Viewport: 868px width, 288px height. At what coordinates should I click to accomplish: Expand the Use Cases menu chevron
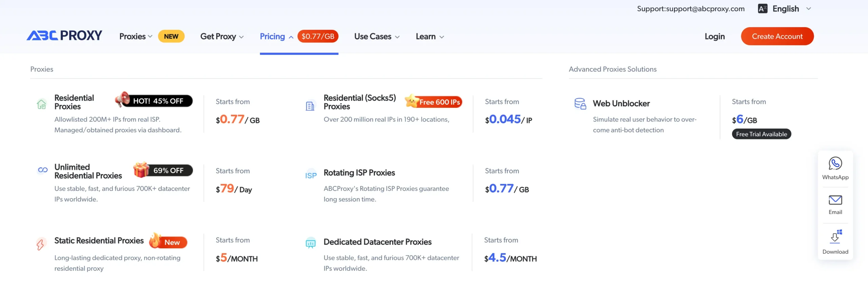397,37
